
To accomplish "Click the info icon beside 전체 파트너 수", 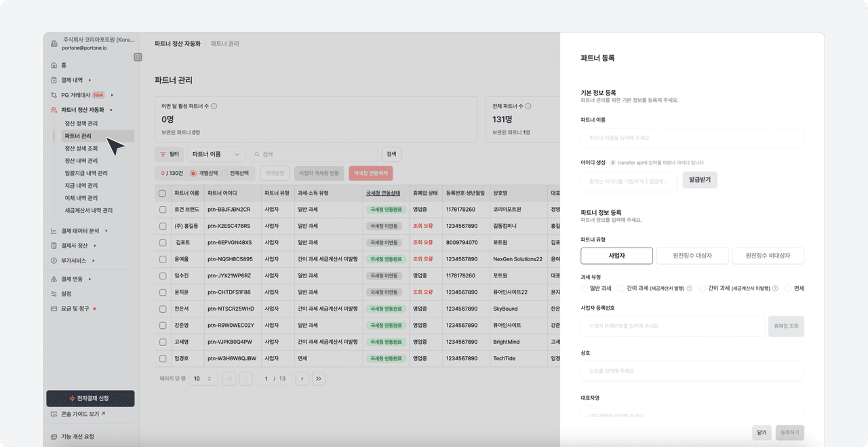I will [528, 106].
